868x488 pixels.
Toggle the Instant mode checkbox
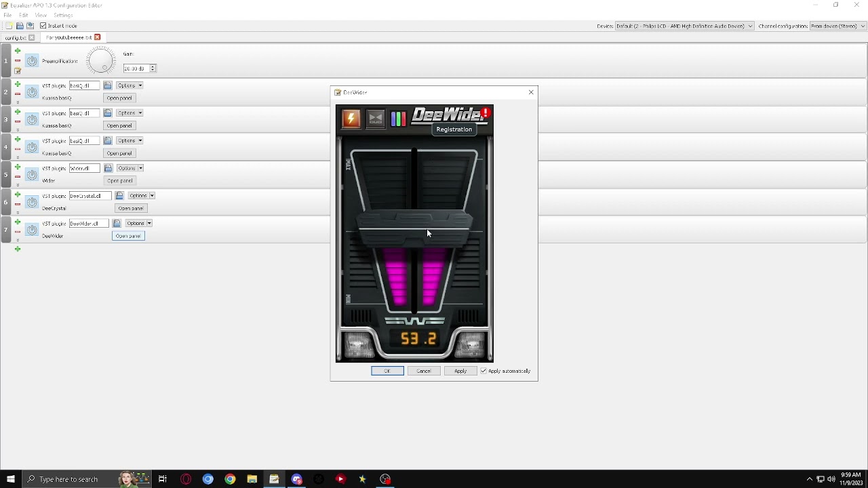coord(43,26)
